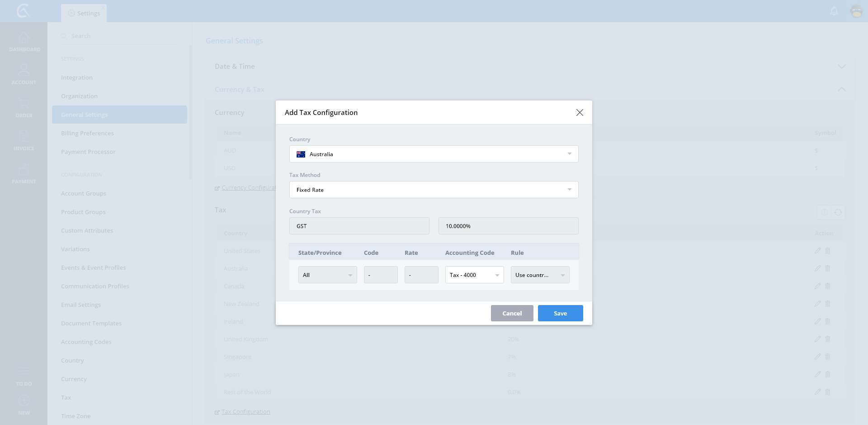Viewport: 868px width, 425px height.
Task: Close the Add Tax Configuration dialog
Action: [580, 112]
